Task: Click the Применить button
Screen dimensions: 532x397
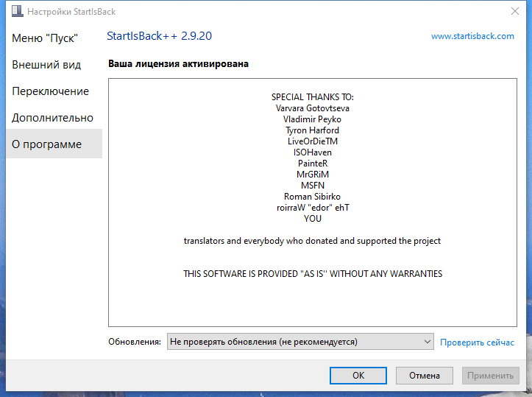Action: 490,375
